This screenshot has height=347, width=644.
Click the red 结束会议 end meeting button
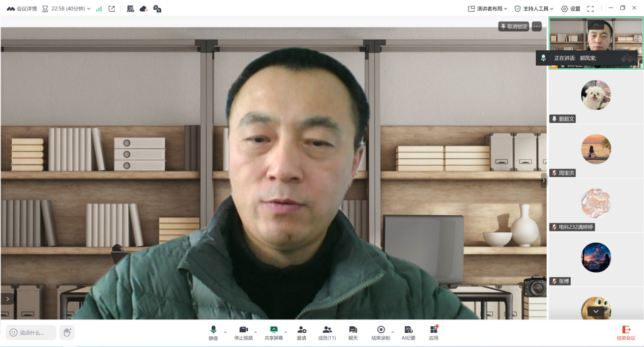point(626,332)
